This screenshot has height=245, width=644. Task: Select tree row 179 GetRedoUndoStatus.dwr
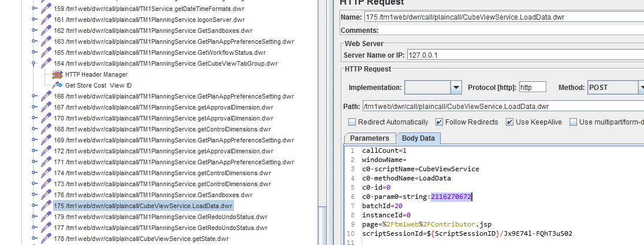click(160, 217)
